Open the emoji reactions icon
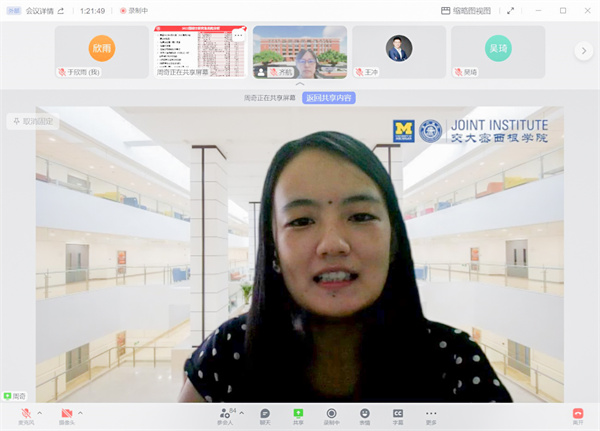Image resolution: width=600 pixels, height=431 pixels. point(365,414)
